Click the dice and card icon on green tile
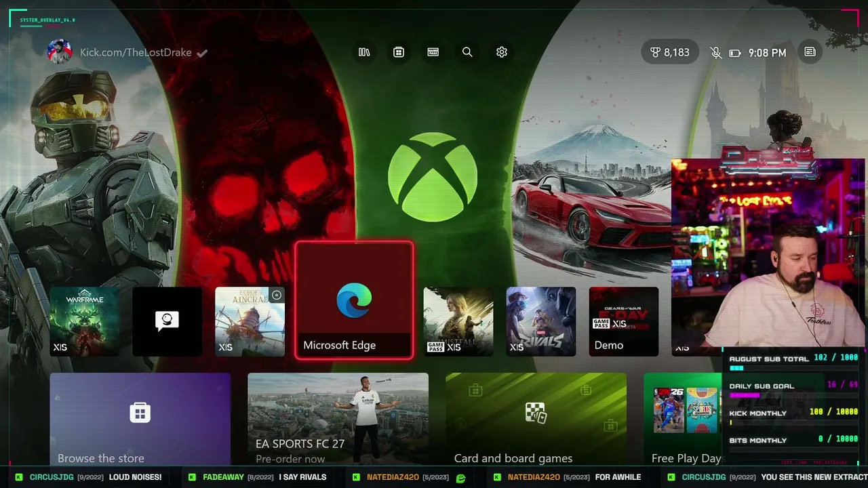The width and height of the screenshot is (868, 488). 536,412
